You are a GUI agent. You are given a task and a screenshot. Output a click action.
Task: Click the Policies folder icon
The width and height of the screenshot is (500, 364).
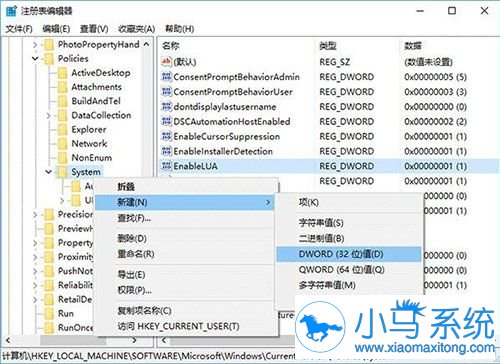coord(49,59)
